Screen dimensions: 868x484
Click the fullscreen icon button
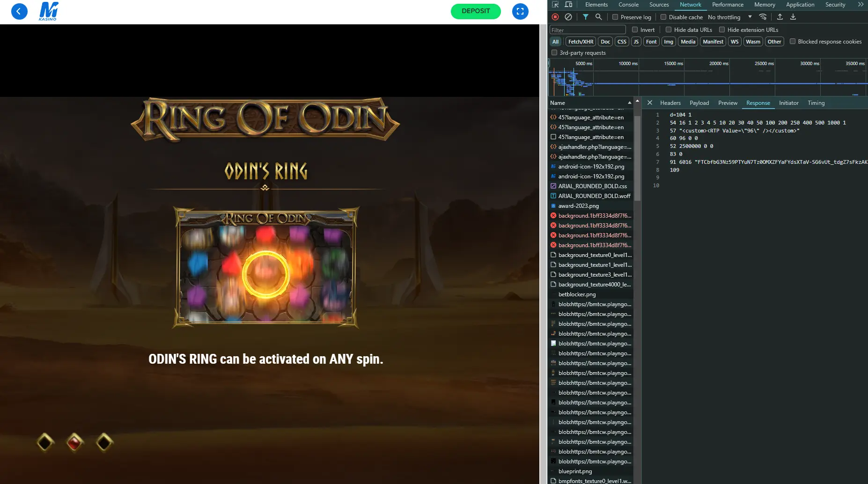point(520,11)
